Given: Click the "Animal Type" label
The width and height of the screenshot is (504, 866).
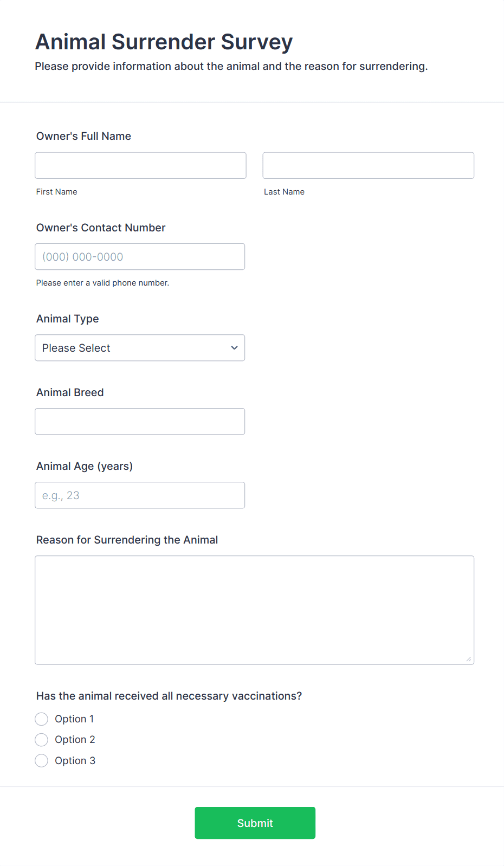Looking at the screenshot, I should click(x=68, y=319).
